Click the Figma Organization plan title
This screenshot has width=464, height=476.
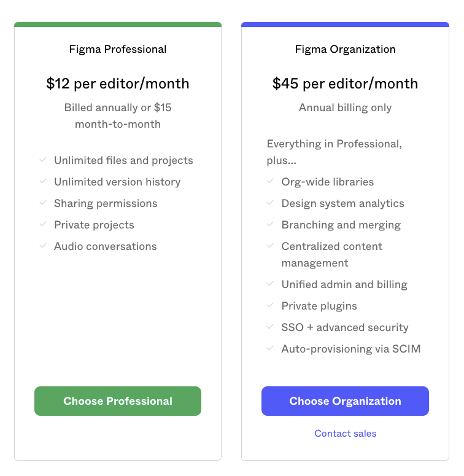click(x=345, y=49)
